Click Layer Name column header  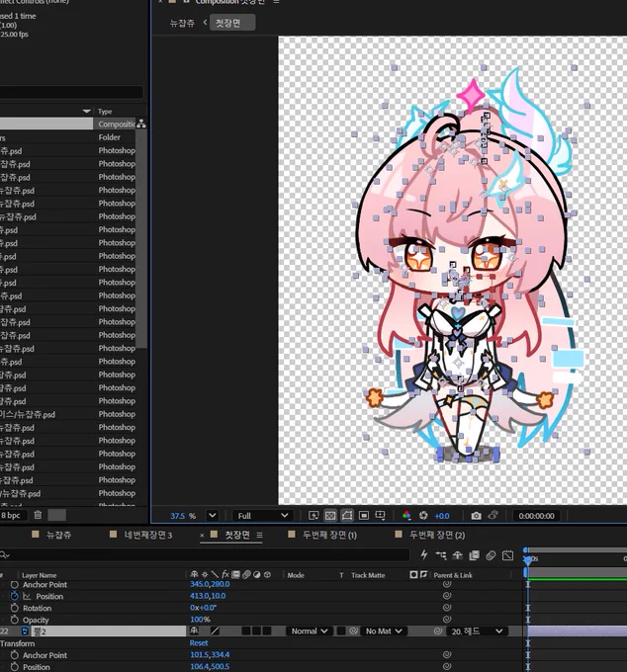(39, 575)
